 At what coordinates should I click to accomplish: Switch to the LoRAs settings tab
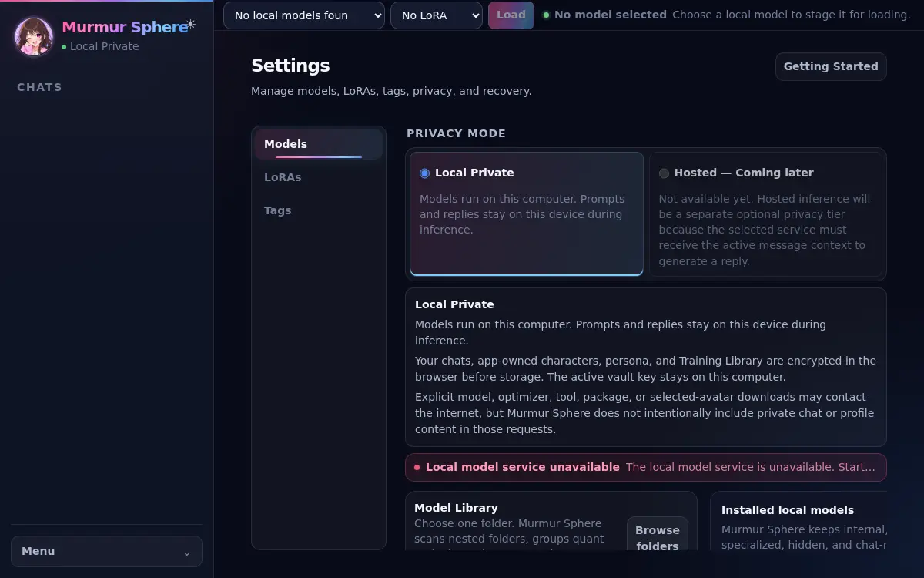click(x=319, y=177)
